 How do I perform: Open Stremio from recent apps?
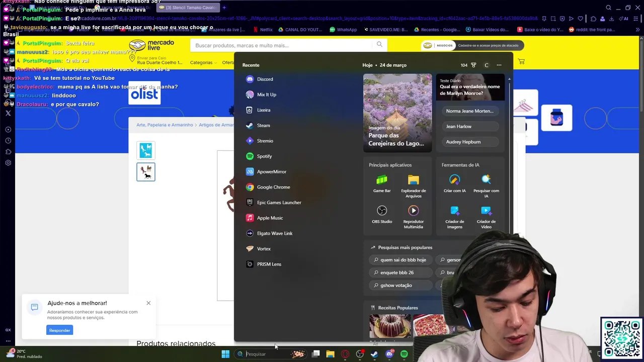tap(259, 141)
